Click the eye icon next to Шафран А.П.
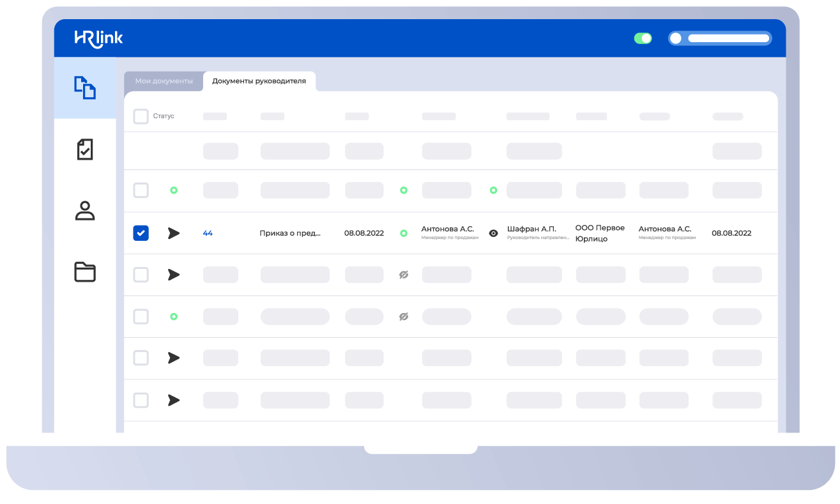Image resolution: width=840 pixels, height=504 pixels. point(493,233)
